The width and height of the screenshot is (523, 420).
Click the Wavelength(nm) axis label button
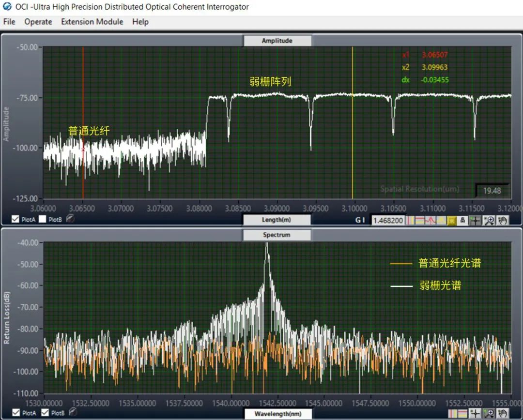[x=277, y=414]
